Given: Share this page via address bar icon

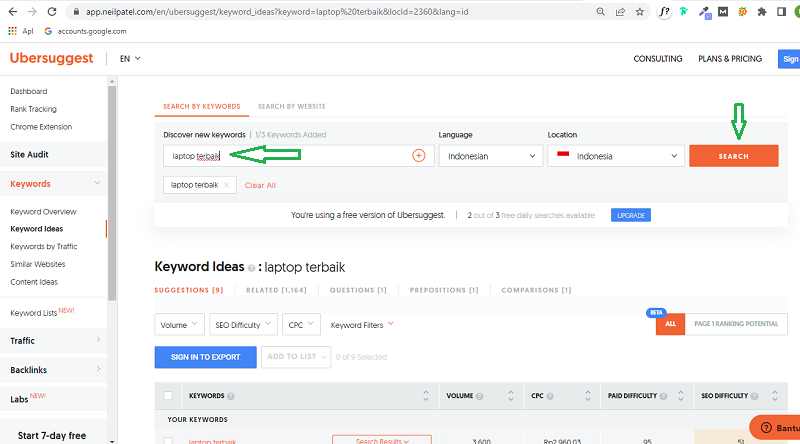Looking at the screenshot, I should [620, 11].
